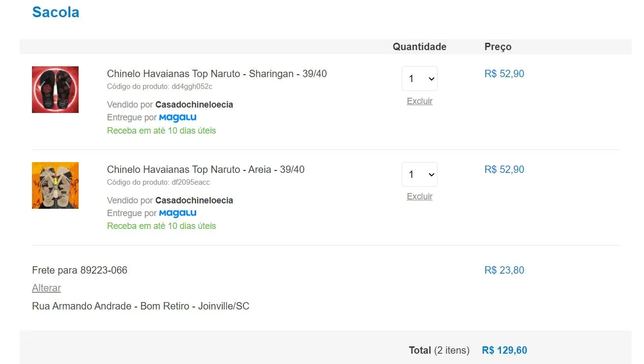Open the Sharingan chinelo product title

[x=217, y=73]
